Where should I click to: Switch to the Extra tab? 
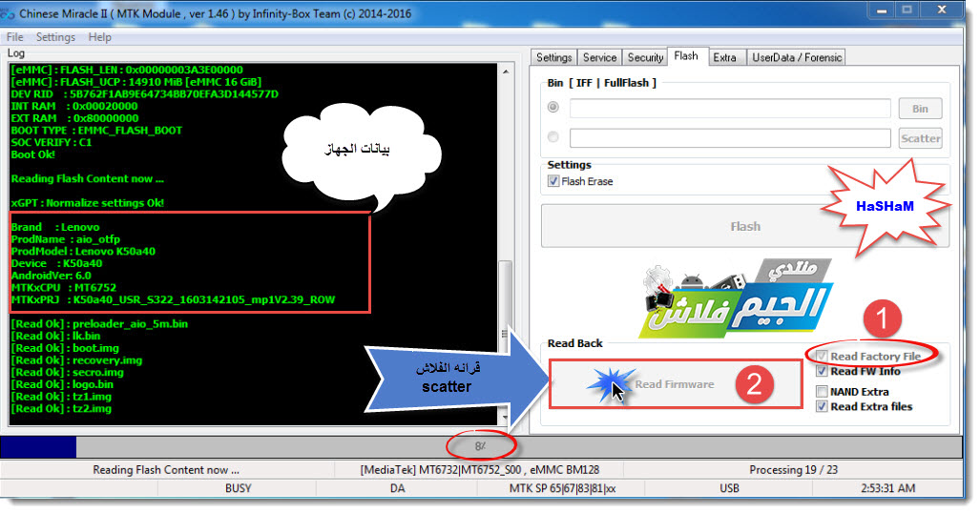725,57
